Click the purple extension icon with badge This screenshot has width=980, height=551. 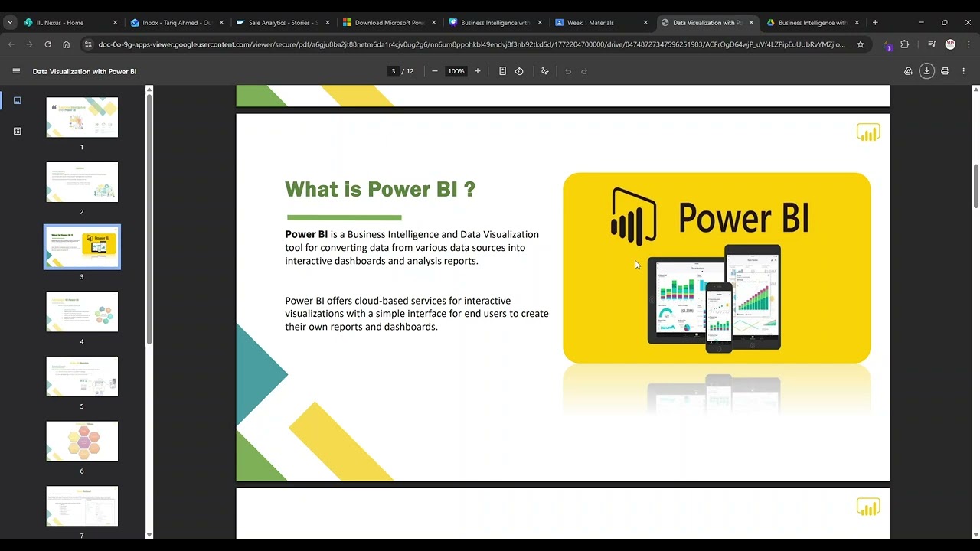pyautogui.click(x=887, y=45)
